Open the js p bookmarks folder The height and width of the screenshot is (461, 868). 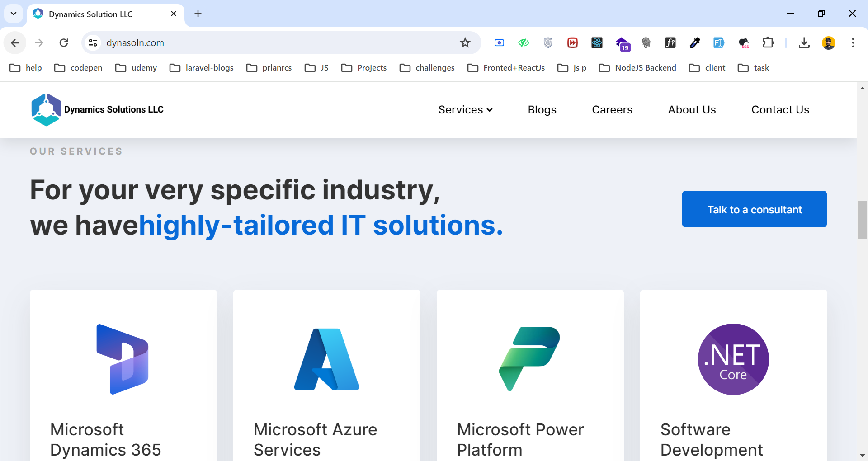572,68
